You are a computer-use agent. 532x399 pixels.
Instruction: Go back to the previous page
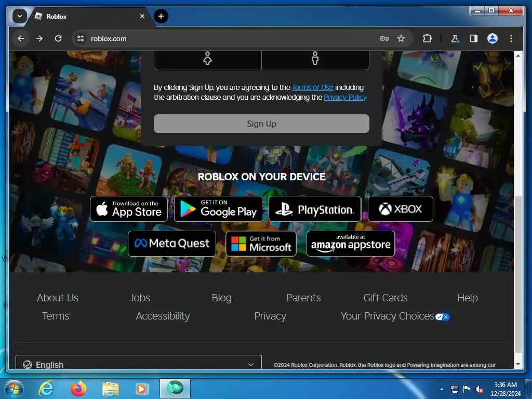click(21, 38)
